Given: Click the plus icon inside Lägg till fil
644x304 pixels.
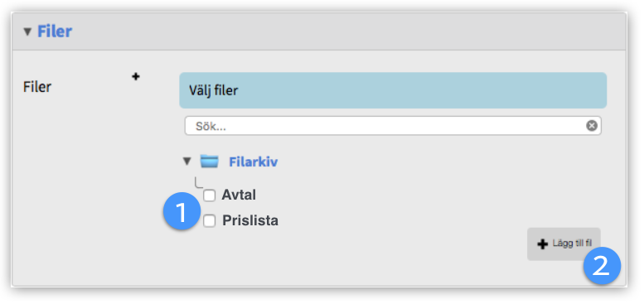Looking at the screenshot, I should 543,244.
